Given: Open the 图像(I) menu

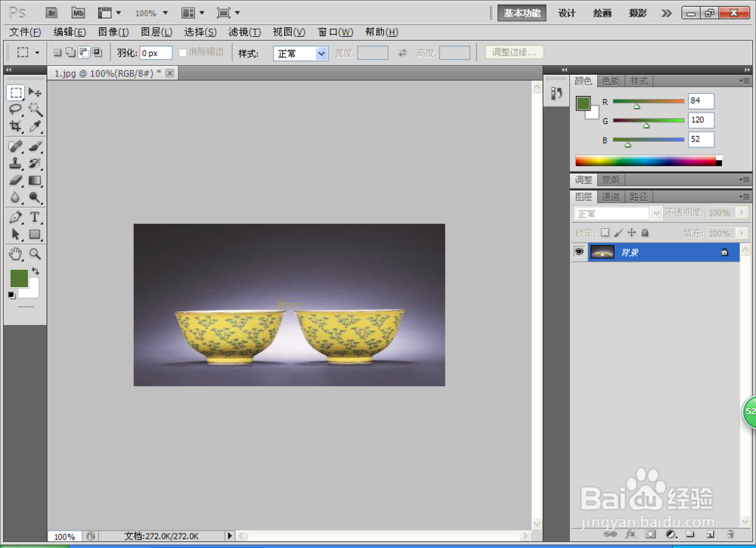Looking at the screenshot, I should pos(113,32).
